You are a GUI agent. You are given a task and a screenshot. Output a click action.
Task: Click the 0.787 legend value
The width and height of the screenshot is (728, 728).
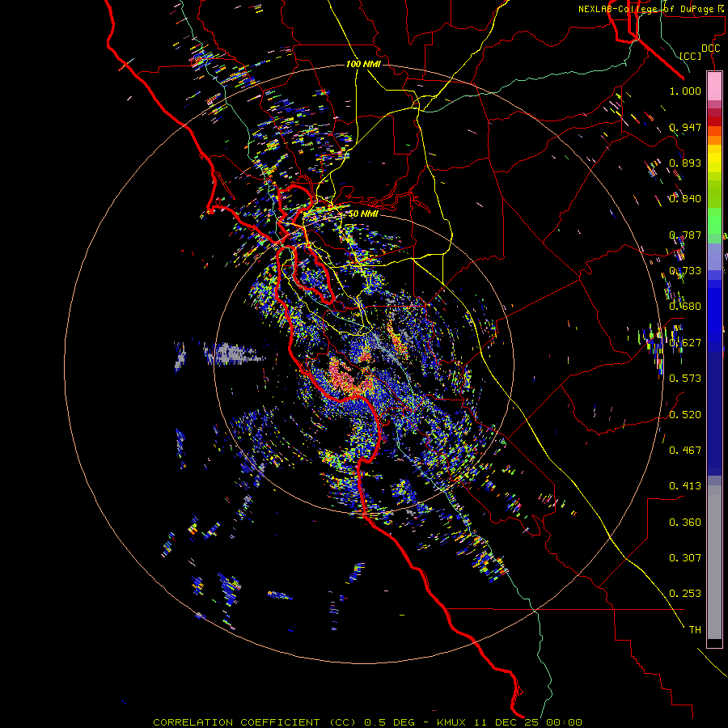(685, 235)
